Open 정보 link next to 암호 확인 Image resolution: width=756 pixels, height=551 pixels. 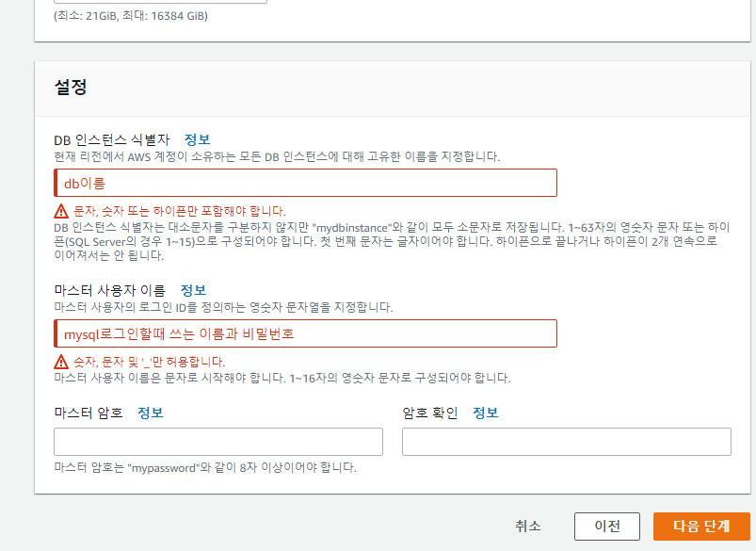point(486,413)
